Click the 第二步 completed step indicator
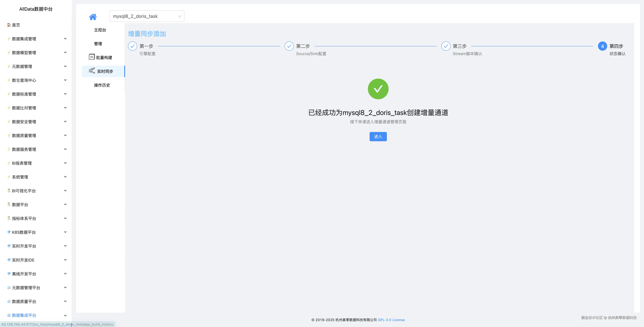 [289, 46]
